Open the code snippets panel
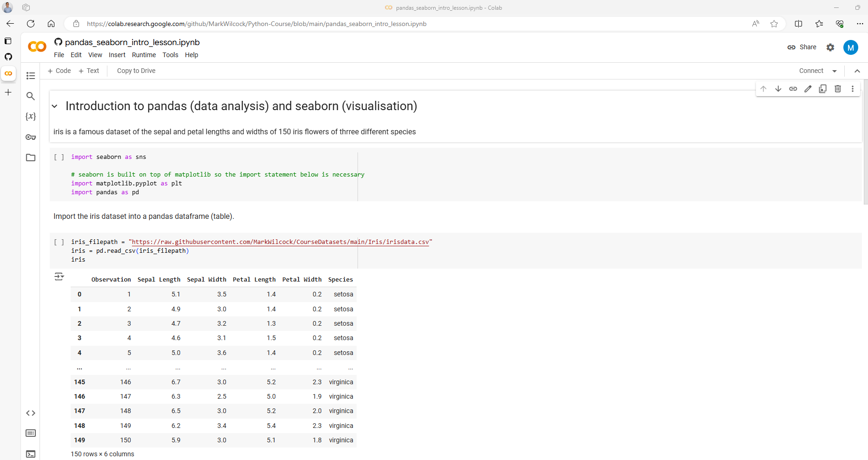868x460 pixels. pos(31,413)
